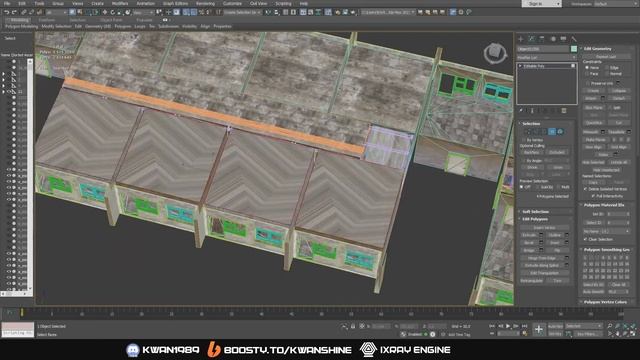Switch to the Modify command panel tab
640x360 pixels.
point(531,39)
